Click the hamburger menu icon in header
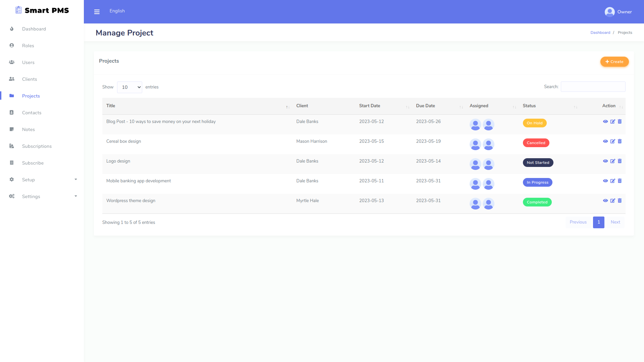644x362 pixels. (97, 12)
